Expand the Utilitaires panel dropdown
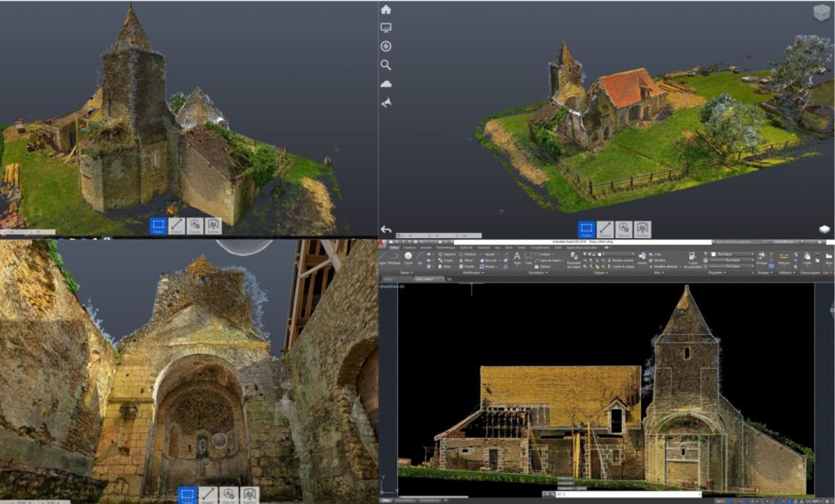The height and width of the screenshot is (504, 835). coord(787,272)
